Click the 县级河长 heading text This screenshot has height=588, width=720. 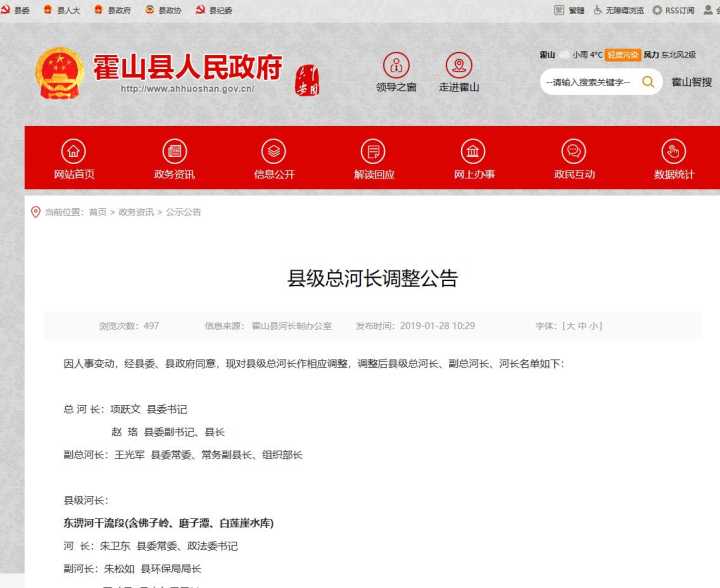point(86,500)
